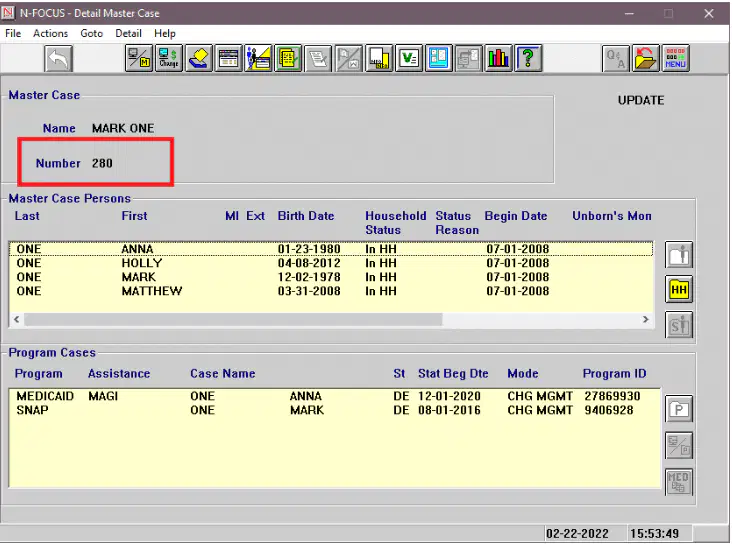Click the grayed MED icon
This screenshot has width=732, height=544.
tap(679, 482)
